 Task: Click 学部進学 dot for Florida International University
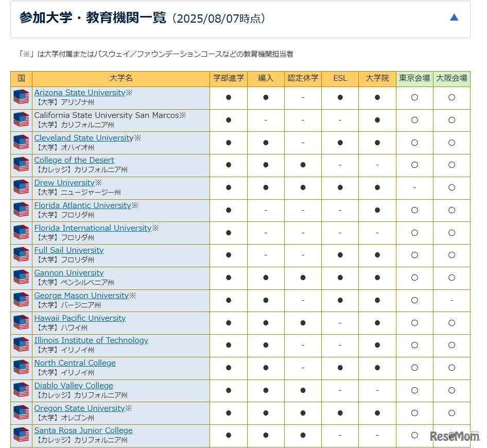pos(229,233)
